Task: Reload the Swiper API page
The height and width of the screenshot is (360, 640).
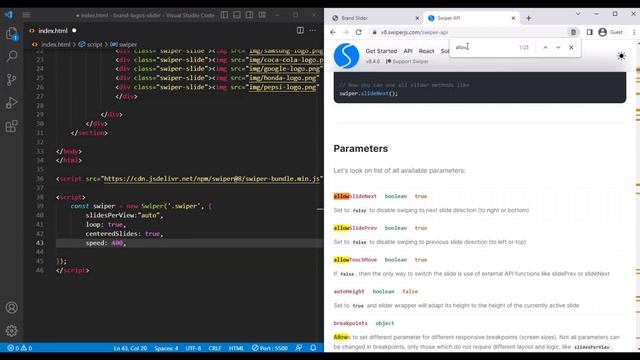Action: (359, 32)
